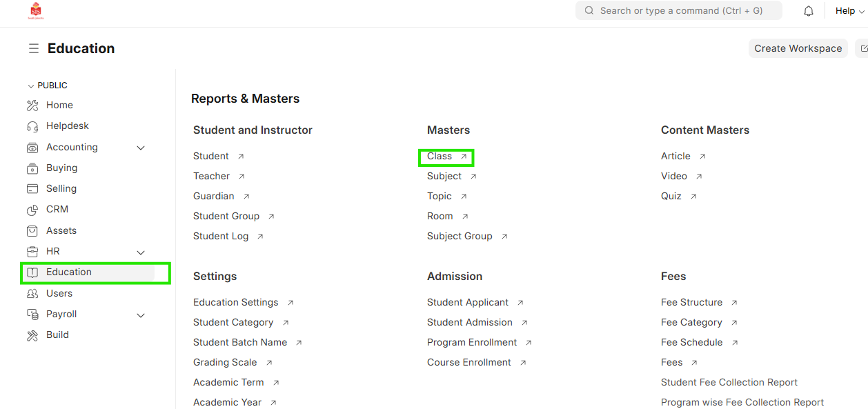Image resolution: width=868 pixels, height=409 pixels.
Task: Click the Users icon in sidebar
Action: click(32, 294)
